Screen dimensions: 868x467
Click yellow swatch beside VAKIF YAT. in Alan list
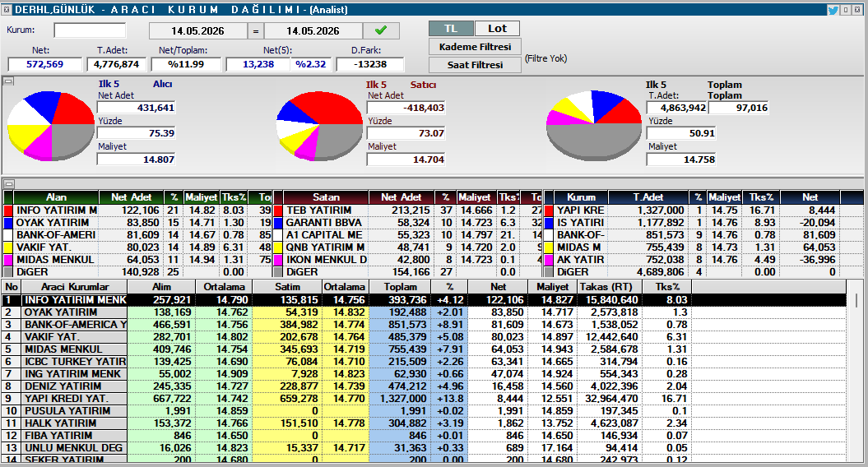[x=7, y=247]
